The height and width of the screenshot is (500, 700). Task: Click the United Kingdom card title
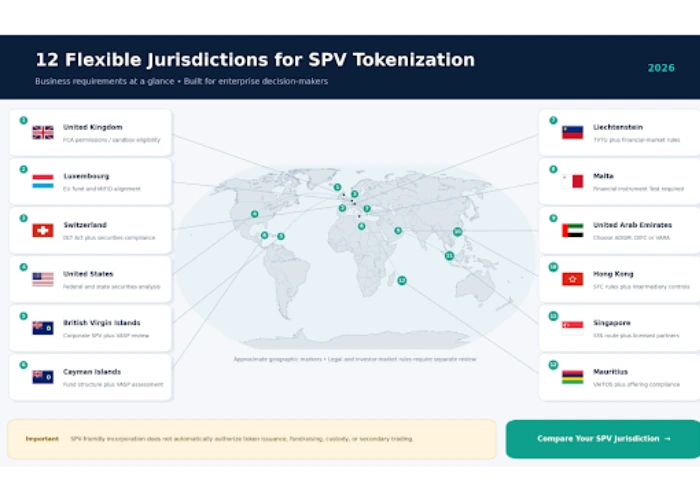click(x=92, y=127)
